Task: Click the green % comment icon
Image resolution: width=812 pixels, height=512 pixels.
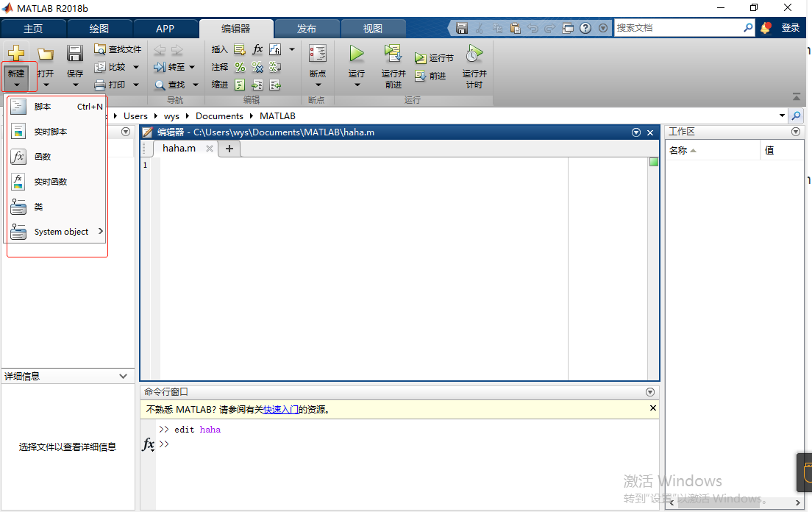Action: click(240, 67)
